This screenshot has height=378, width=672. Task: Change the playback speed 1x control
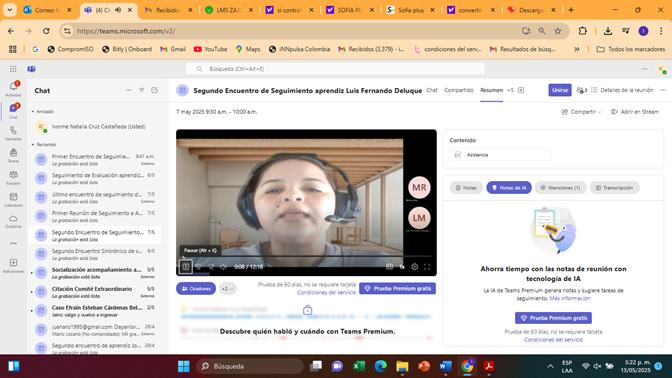point(402,267)
